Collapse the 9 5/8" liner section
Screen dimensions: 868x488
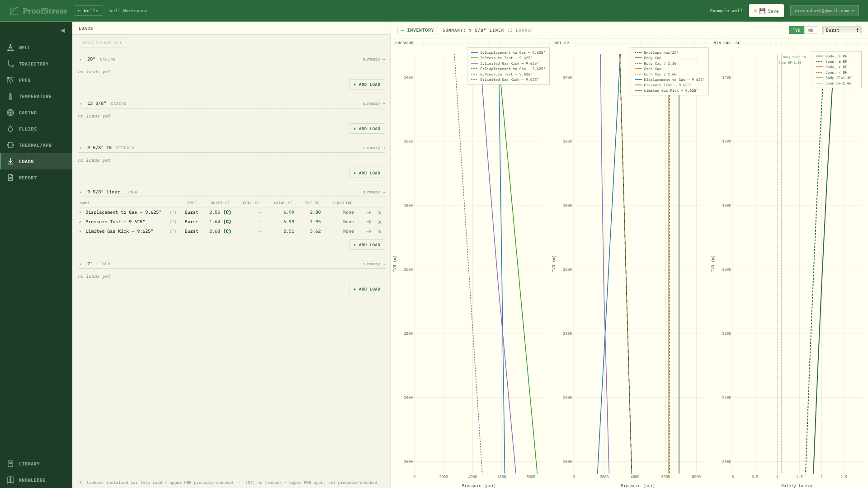81,192
